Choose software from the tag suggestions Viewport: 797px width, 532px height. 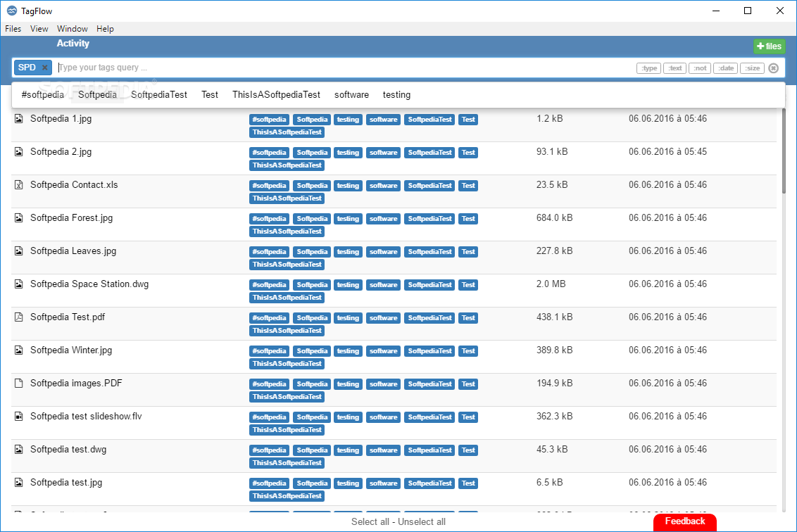point(352,95)
